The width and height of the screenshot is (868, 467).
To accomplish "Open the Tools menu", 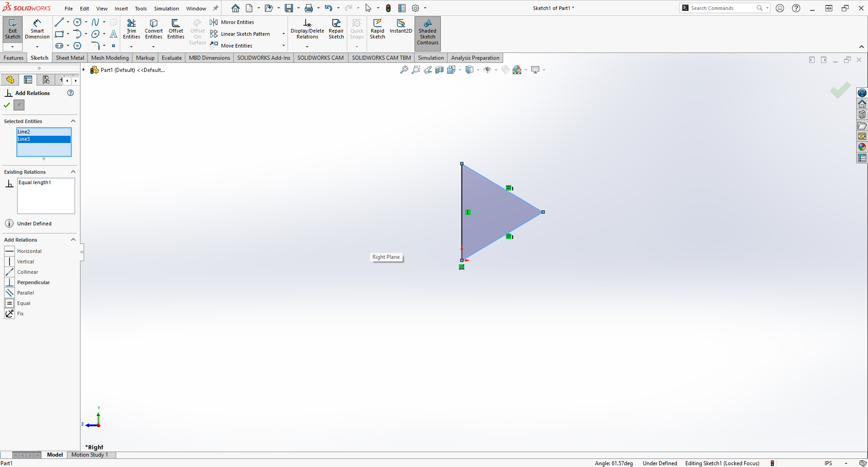I will [141, 9].
